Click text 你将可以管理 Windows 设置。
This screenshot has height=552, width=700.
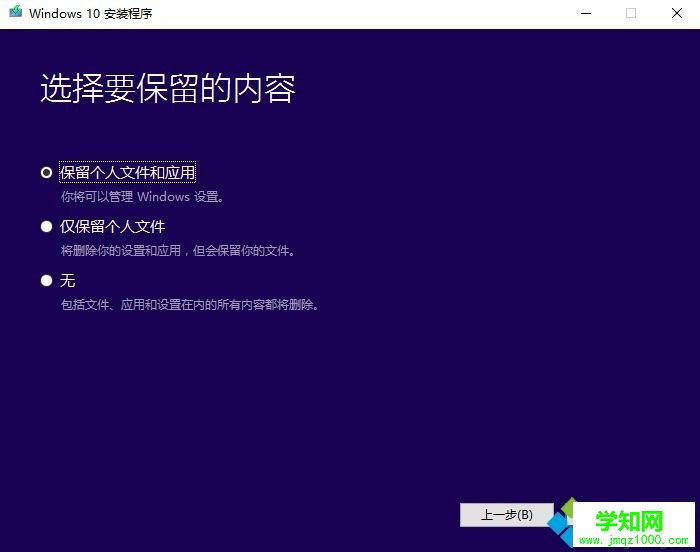tap(142, 197)
